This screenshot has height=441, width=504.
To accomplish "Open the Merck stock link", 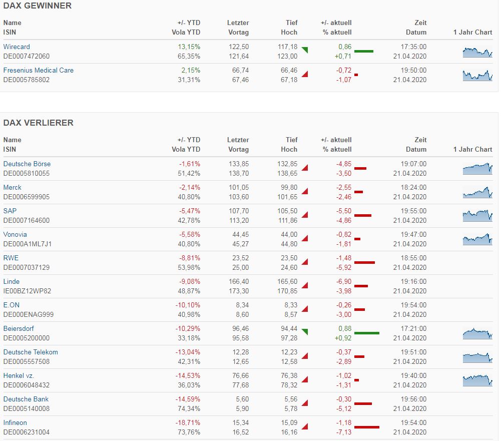I will (12, 187).
